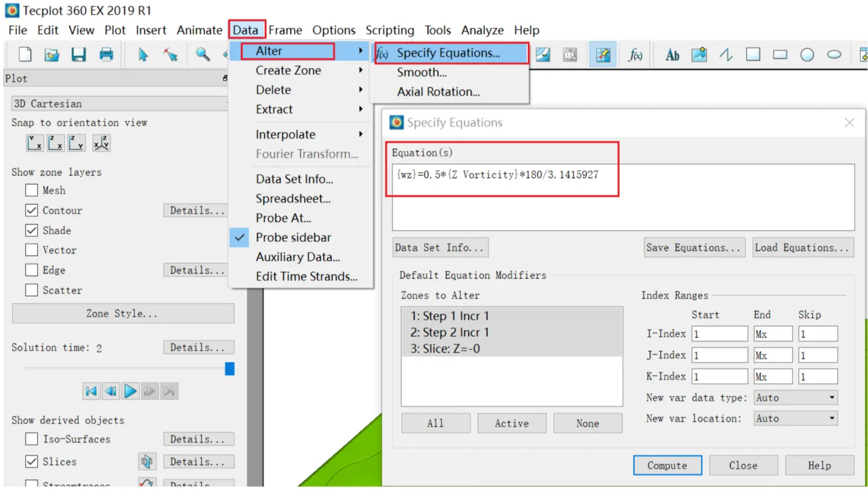Select the Adjustor tool with red dot
This screenshot has height=491, width=868.
[170, 55]
